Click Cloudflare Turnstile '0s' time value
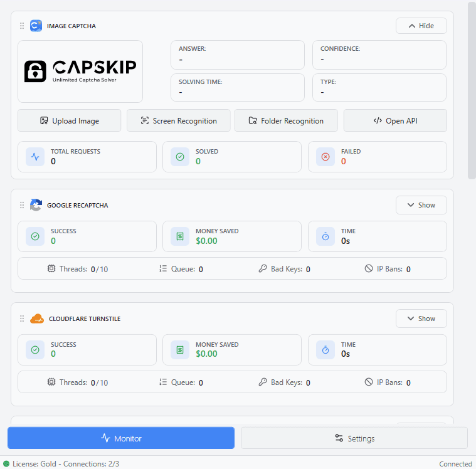The width and height of the screenshot is (476, 469). 346,354
